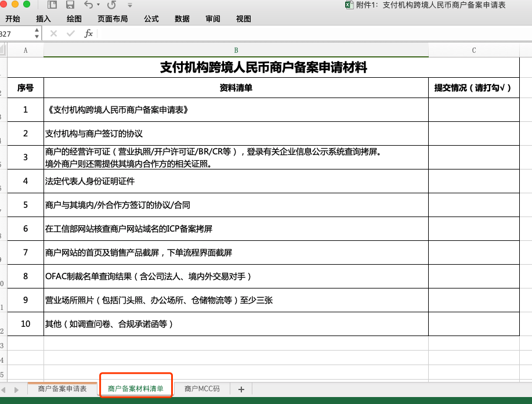Click the formula bar input field
Screen dimensions: 532x404
point(313,34)
